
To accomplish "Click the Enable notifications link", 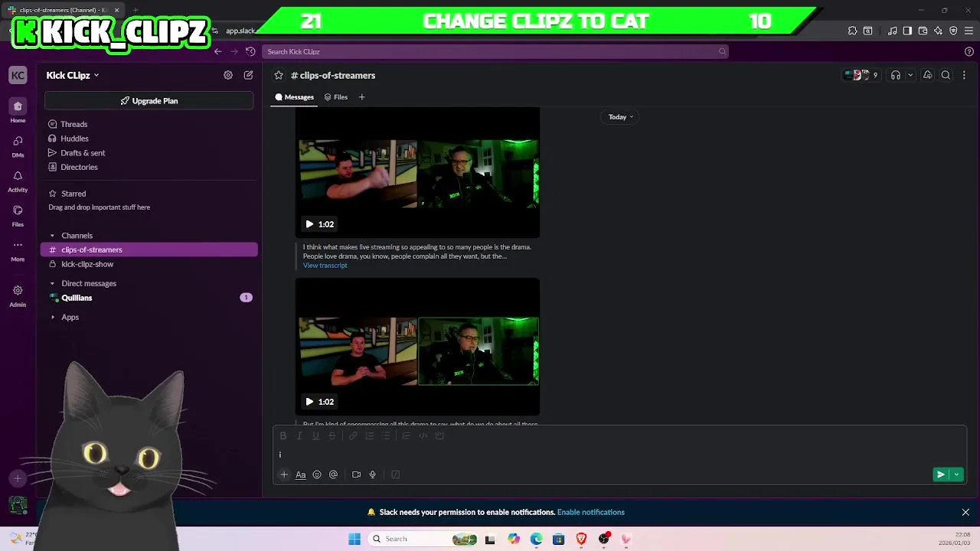I will click(x=591, y=512).
